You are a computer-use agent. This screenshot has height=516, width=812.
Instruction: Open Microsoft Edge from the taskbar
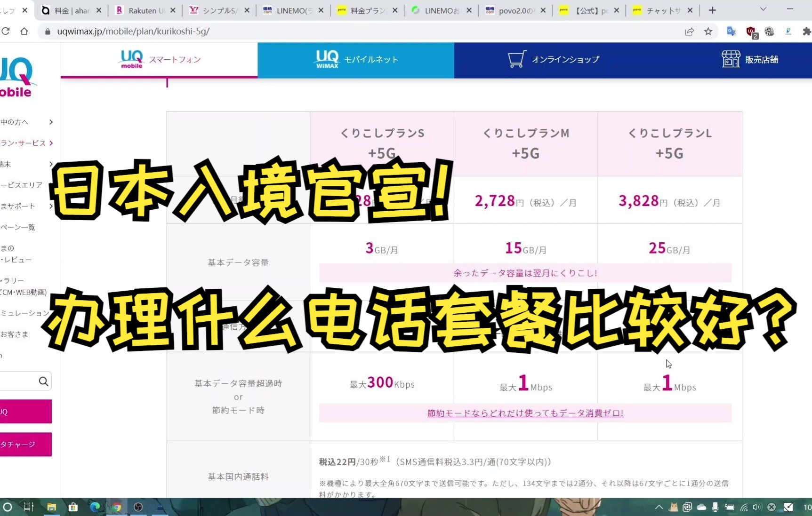pos(95,507)
